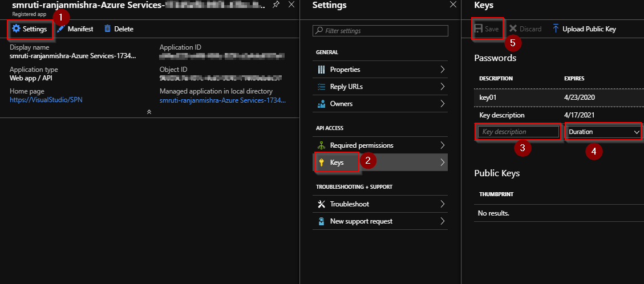Click the Discard X icon
This screenshot has height=284, width=644.
513,29
